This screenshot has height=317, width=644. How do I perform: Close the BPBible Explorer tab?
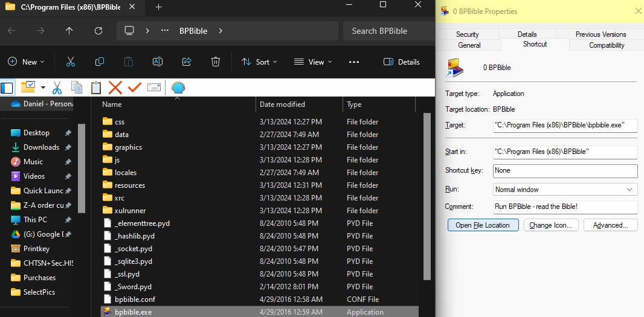(x=132, y=7)
